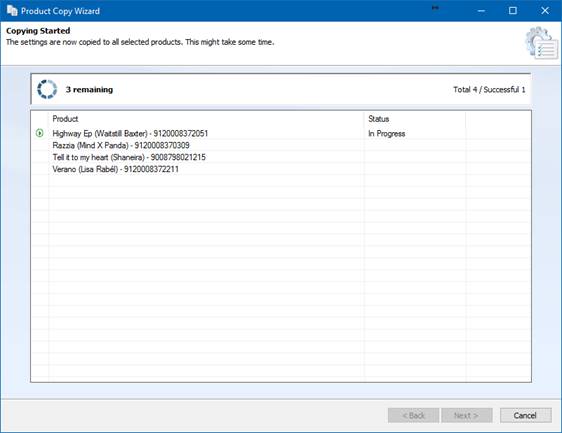Image resolution: width=562 pixels, height=433 pixels.
Task: Cancel the copy operation
Action: point(525,415)
